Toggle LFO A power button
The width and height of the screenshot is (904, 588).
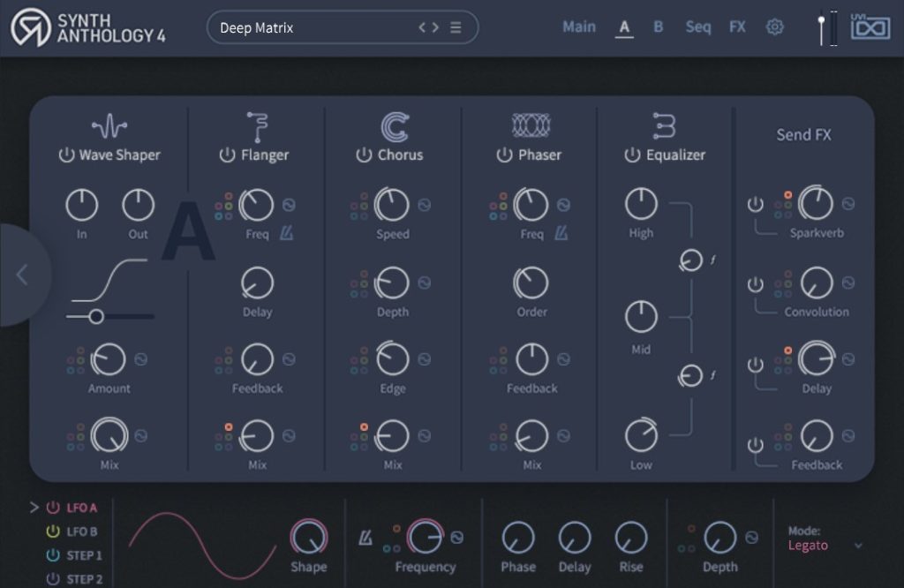[54, 508]
